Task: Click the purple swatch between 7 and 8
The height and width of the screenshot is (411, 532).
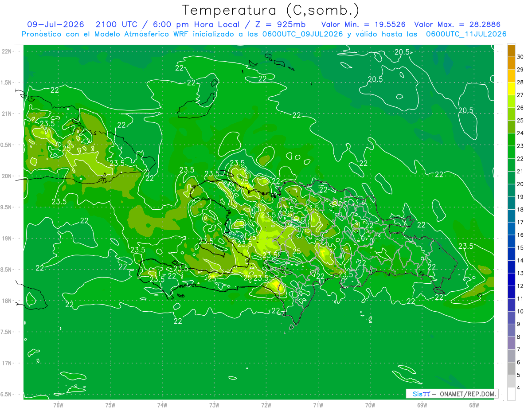Action: pyautogui.click(x=511, y=343)
